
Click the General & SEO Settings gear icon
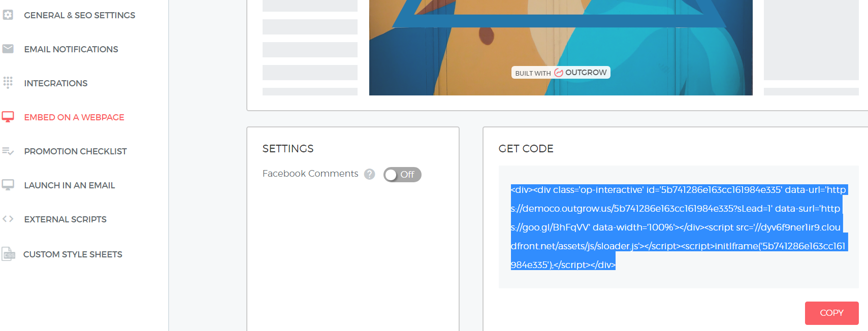[8, 15]
